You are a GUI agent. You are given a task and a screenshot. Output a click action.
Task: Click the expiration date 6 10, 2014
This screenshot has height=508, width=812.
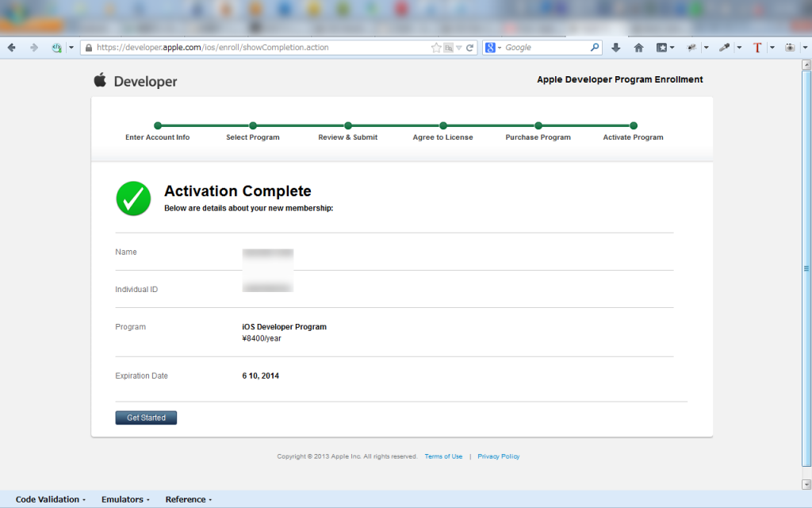[x=260, y=375]
